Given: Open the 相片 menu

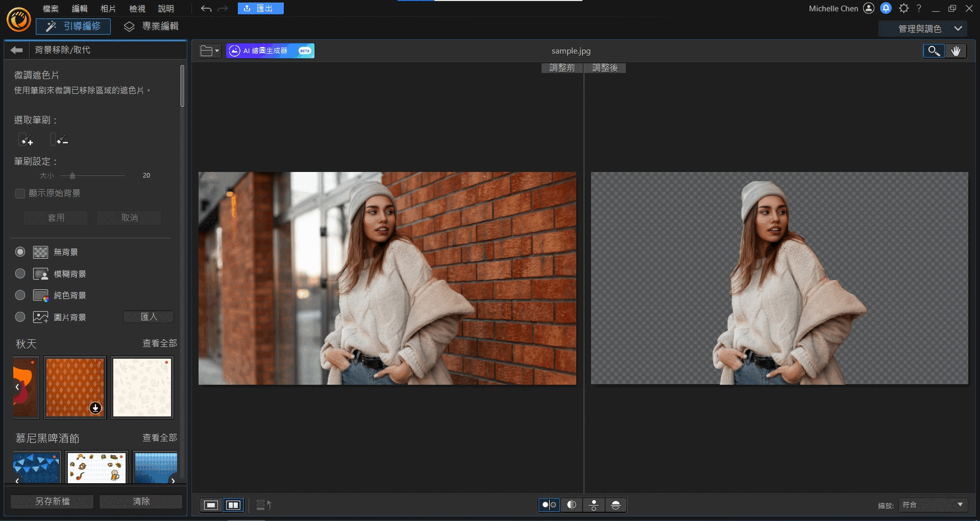Looking at the screenshot, I should [108, 9].
